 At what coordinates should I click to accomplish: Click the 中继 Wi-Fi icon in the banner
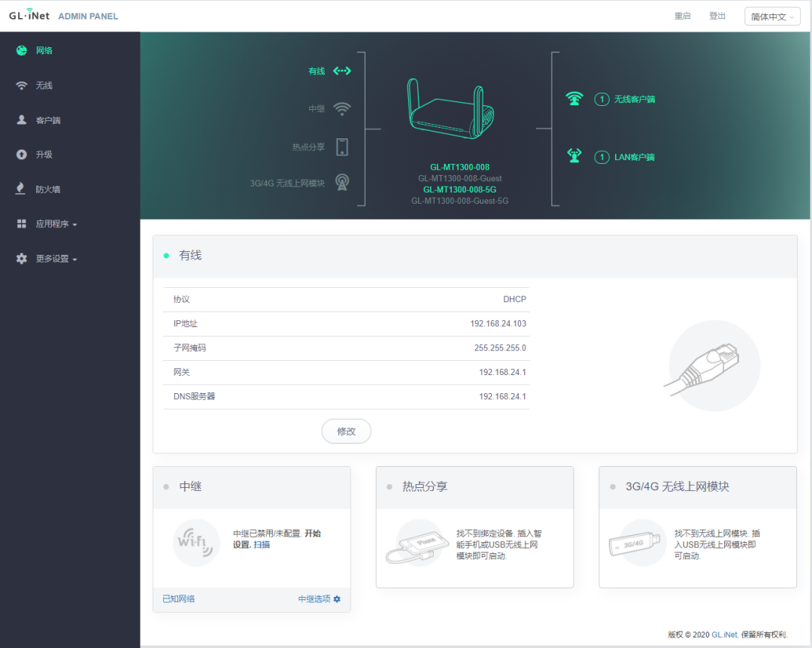pos(342,109)
